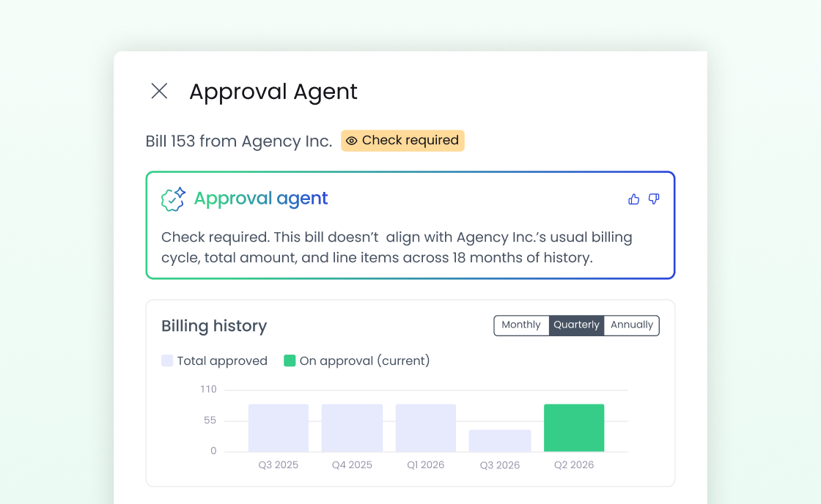Click the Q4 2025 bar
Viewport: 821px width, 504px height.
(352, 428)
